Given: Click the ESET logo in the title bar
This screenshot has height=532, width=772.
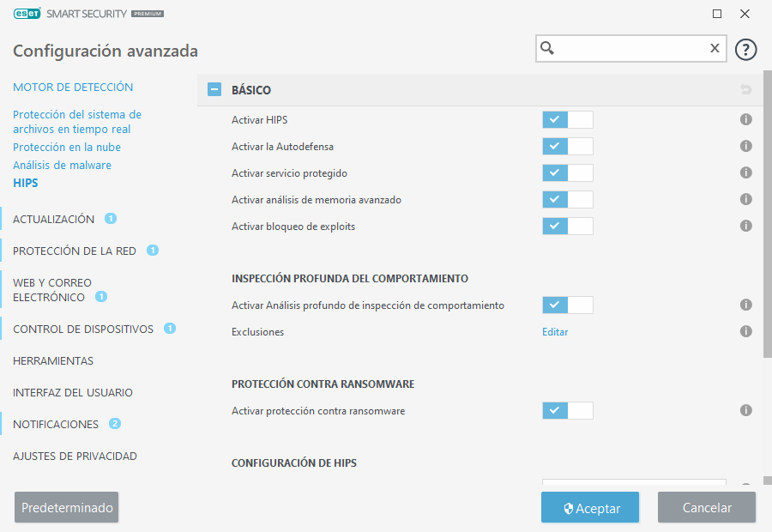Looking at the screenshot, I should click(x=27, y=14).
